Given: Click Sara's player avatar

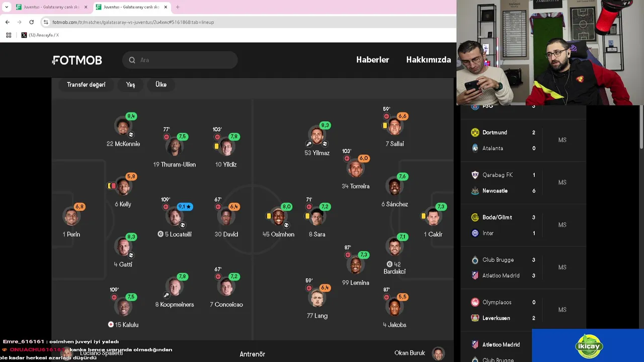Looking at the screenshot, I should click(x=317, y=217).
